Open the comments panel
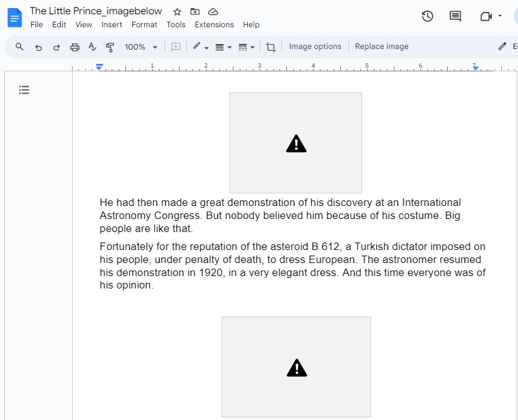The height and width of the screenshot is (420, 518). pos(455,16)
